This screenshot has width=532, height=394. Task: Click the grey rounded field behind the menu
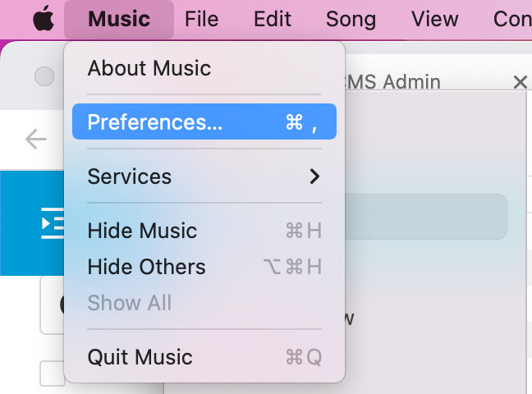point(427,217)
